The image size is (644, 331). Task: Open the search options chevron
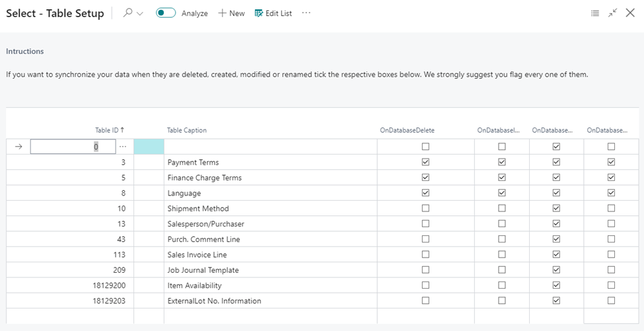pos(139,14)
